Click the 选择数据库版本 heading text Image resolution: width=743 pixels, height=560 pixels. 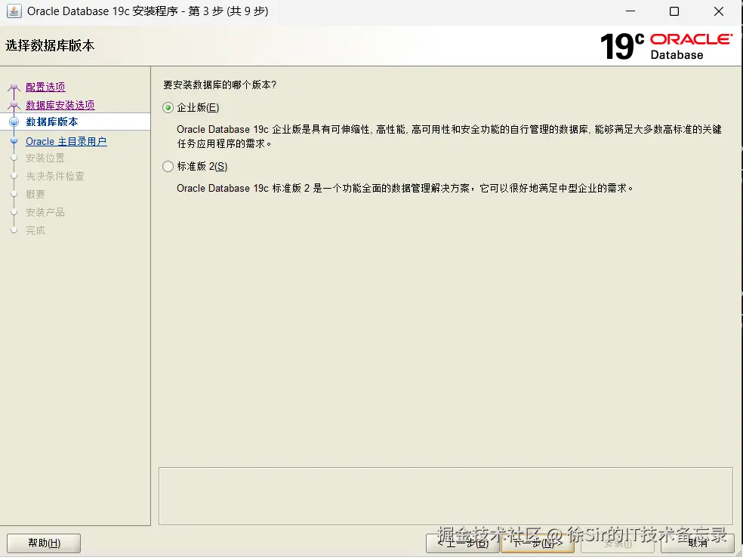click(50, 45)
